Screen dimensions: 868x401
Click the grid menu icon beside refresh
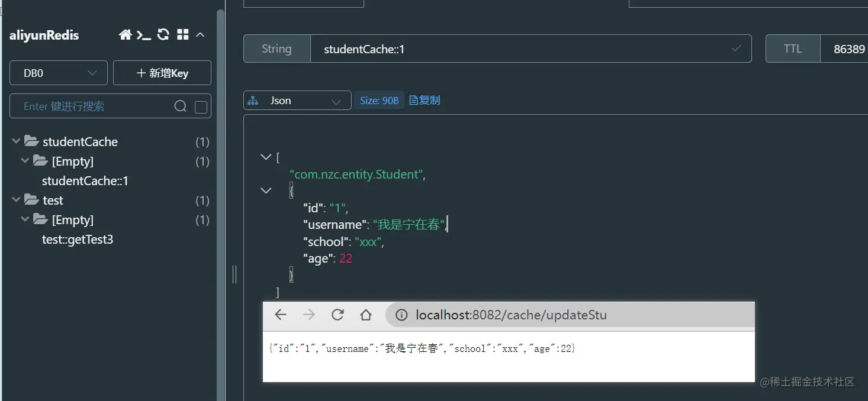[x=182, y=35]
